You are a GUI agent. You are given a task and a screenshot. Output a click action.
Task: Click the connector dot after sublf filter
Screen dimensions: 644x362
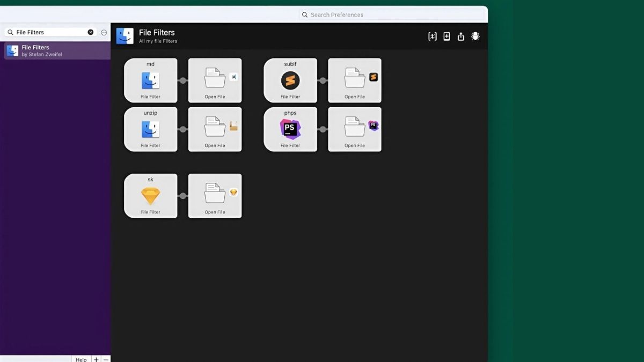(323, 80)
